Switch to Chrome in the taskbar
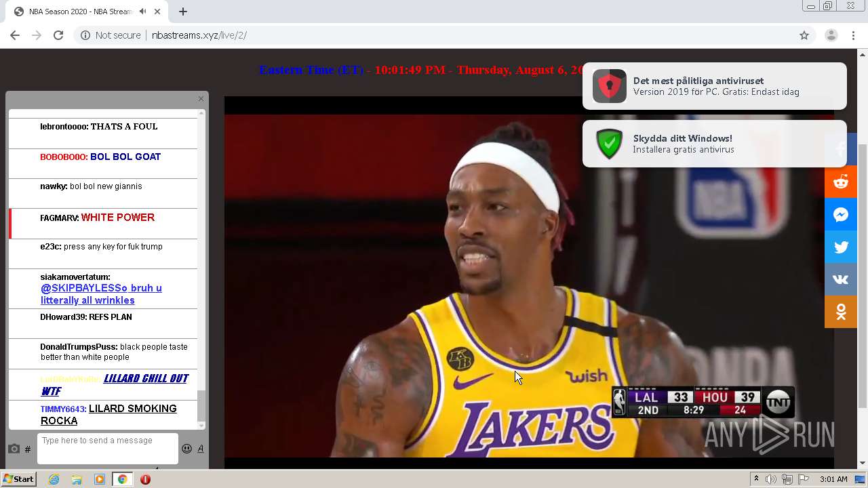 click(x=122, y=479)
